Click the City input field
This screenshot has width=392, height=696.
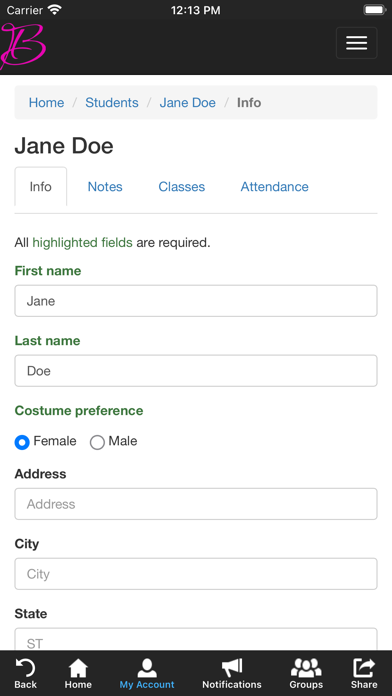196,574
